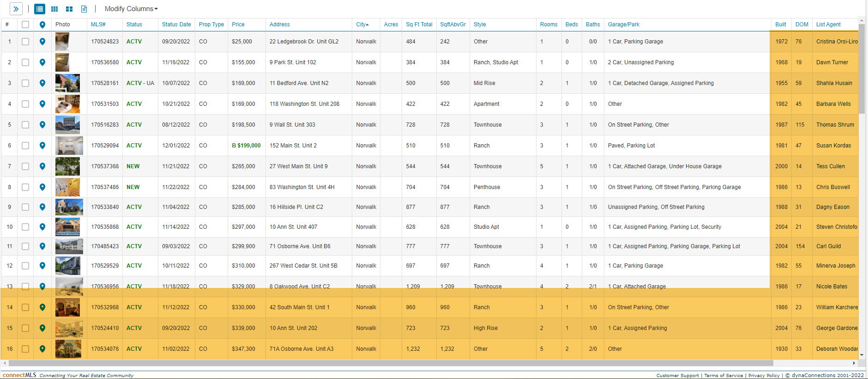Show map pin for 118 Washington St.
The height and width of the screenshot is (379, 868).
(x=42, y=104)
